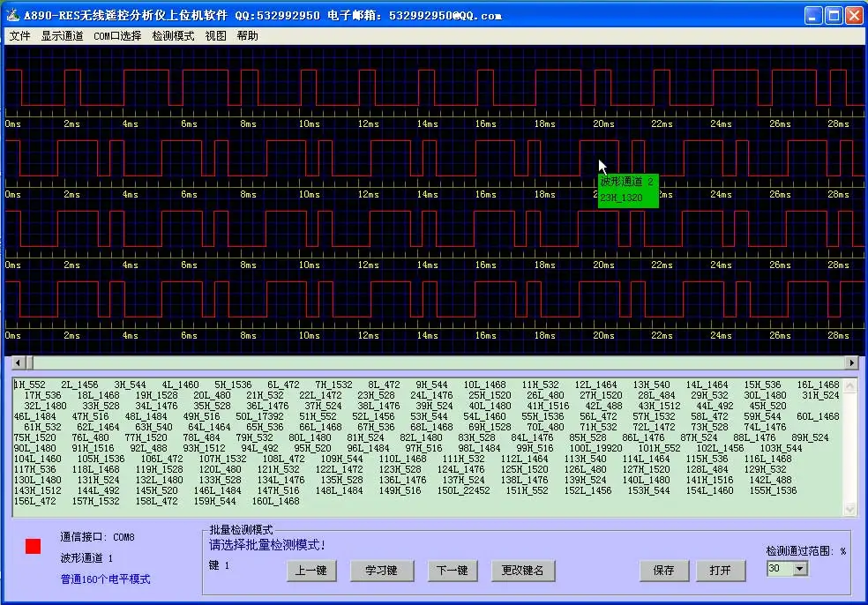Viewport: 868px width, 605px height.
Task: Click the pulse data list scroll-up arrow
Action: click(x=849, y=385)
